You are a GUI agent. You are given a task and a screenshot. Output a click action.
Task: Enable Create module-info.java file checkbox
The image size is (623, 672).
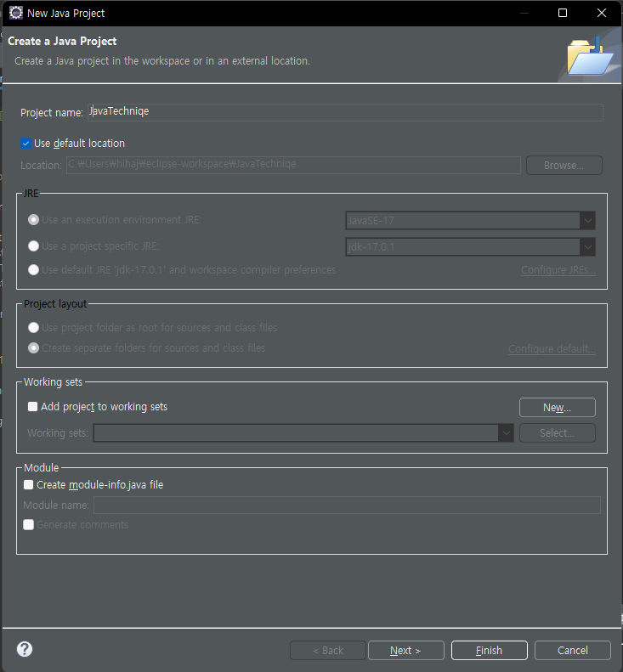[28, 485]
